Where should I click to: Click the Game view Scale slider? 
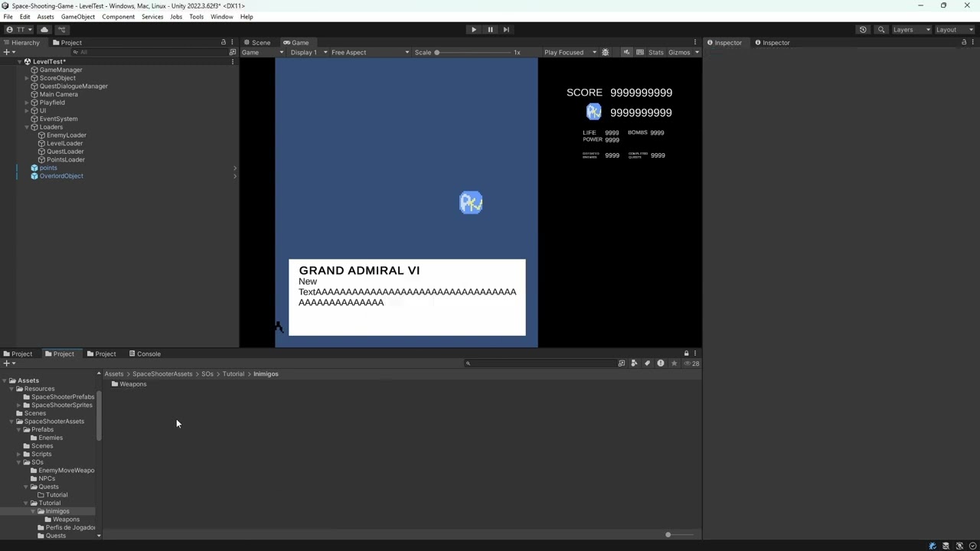474,52
